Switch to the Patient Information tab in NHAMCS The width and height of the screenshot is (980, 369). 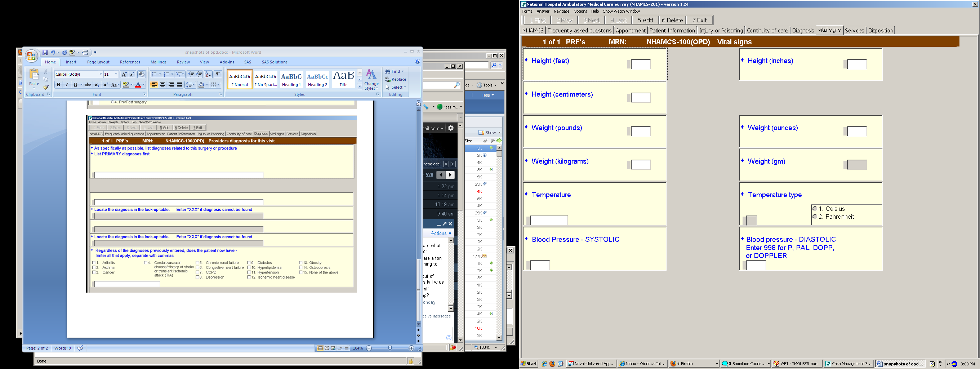coord(672,30)
